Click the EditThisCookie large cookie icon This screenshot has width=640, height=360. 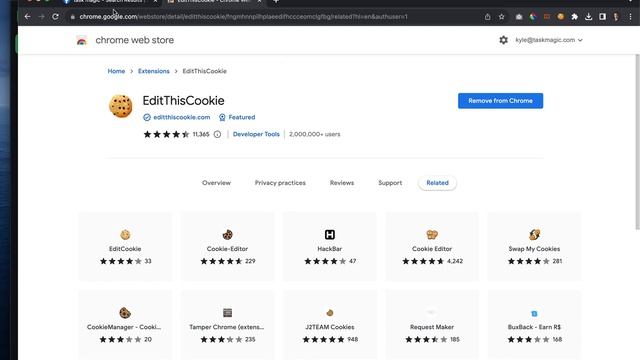pos(121,106)
